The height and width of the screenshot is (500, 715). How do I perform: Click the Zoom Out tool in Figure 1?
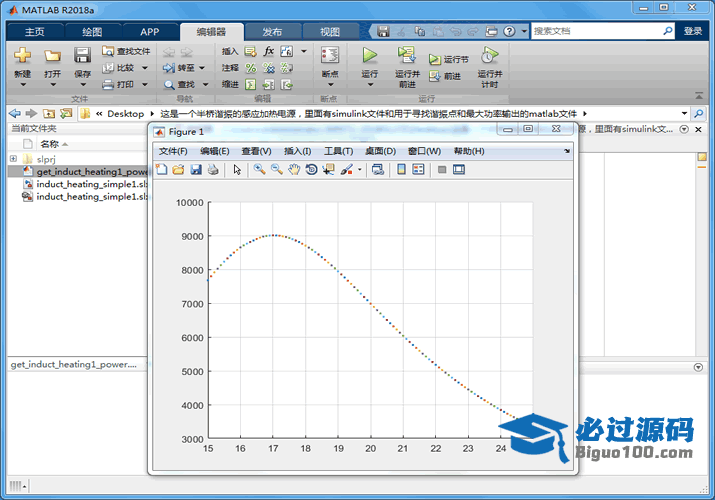click(277, 170)
